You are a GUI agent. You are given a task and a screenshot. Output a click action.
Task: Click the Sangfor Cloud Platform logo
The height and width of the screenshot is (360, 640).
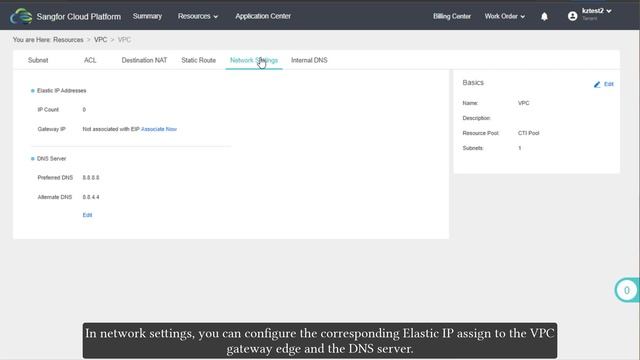coord(21,16)
